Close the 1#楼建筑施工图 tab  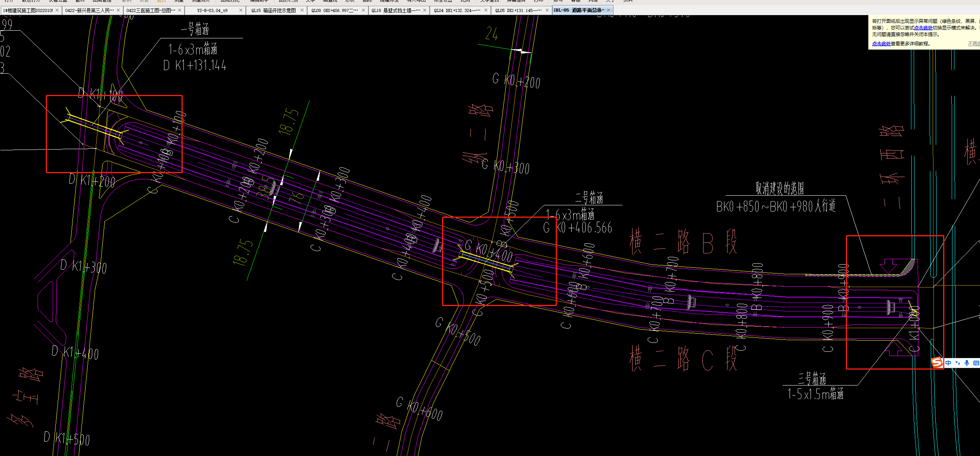pyautogui.click(x=57, y=10)
